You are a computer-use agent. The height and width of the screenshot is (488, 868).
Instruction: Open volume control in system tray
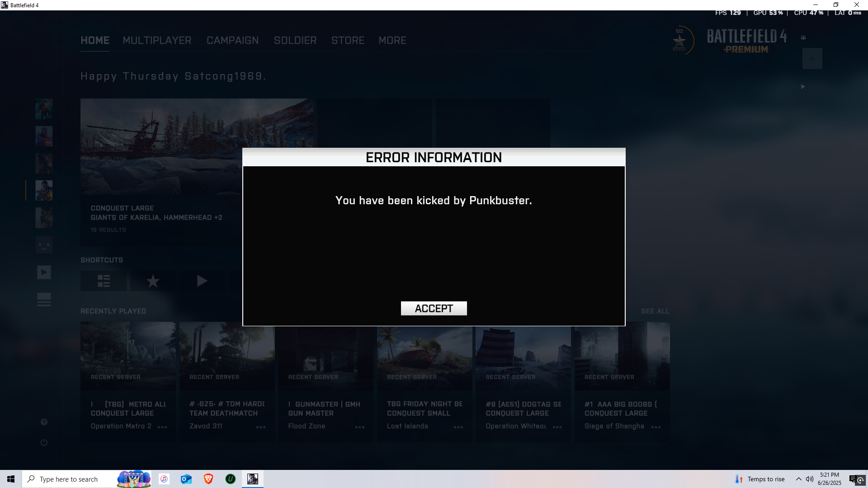pos(810,479)
